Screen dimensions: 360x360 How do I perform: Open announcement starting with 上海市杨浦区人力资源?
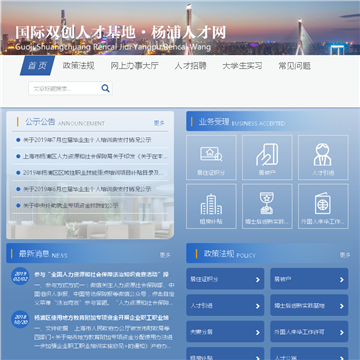pyautogui.click(x=95, y=156)
